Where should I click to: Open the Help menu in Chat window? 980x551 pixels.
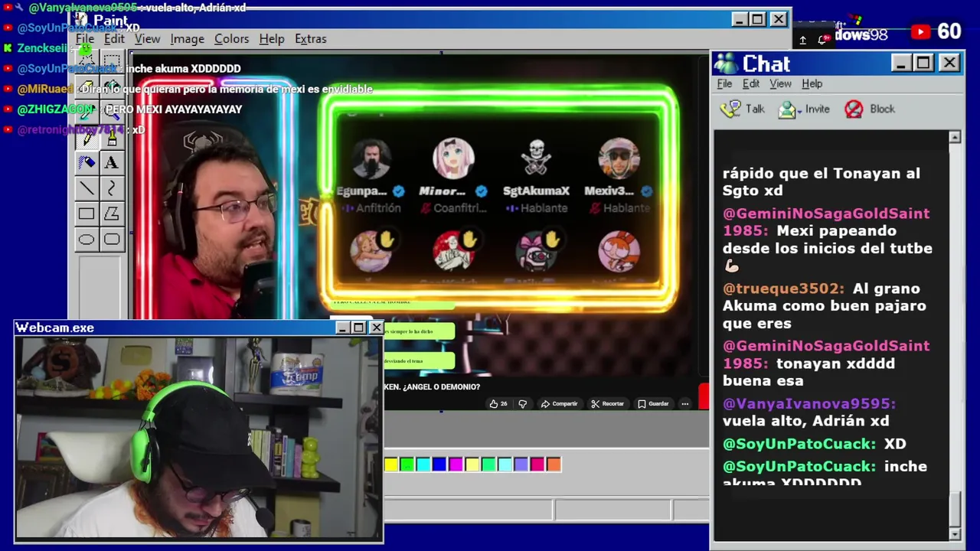(812, 83)
